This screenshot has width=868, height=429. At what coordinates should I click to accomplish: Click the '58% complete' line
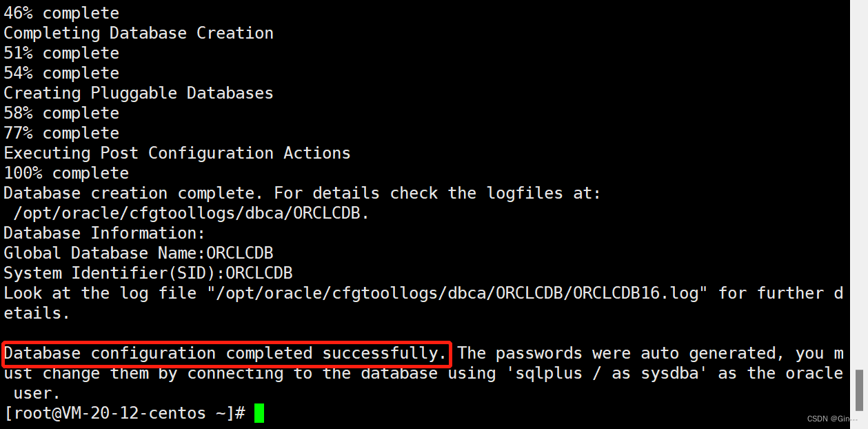tap(61, 112)
